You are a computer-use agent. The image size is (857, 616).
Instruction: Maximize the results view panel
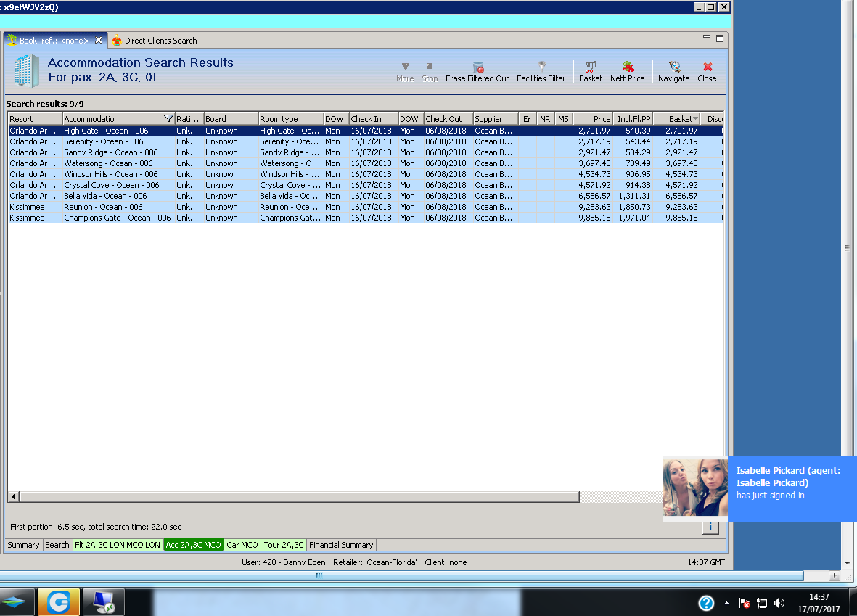[x=720, y=38]
